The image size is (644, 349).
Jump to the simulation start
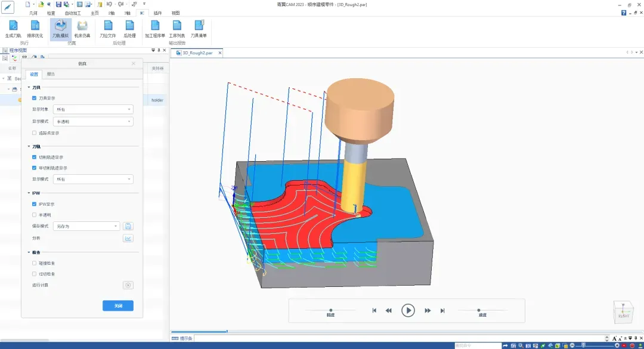374,310
